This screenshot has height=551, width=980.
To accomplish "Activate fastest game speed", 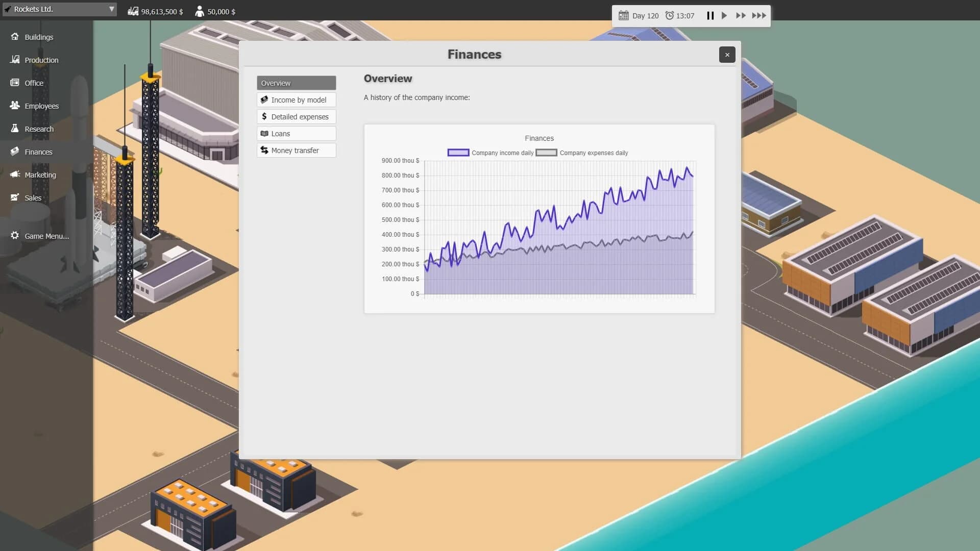I will 759,16.
